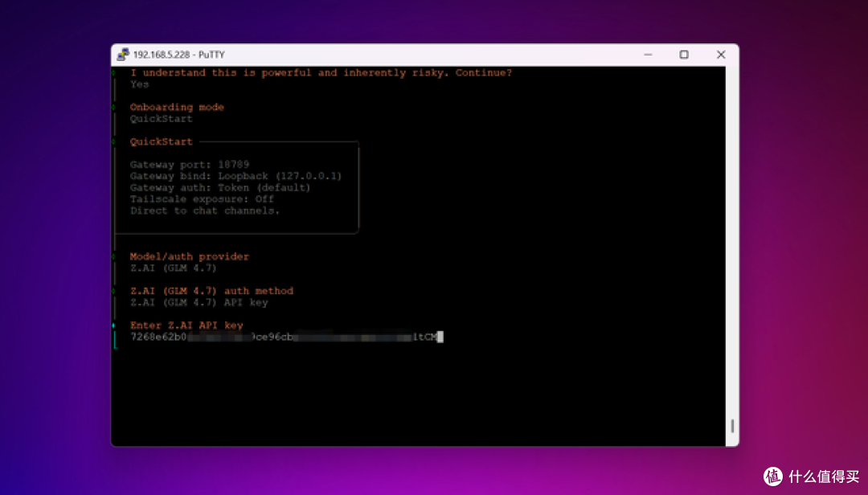Image resolution: width=868 pixels, height=495 pixels.
Task: Click the 'Gateway bind: Loopback (127.0.0.1)' line
Action: (x=235, y=176)
